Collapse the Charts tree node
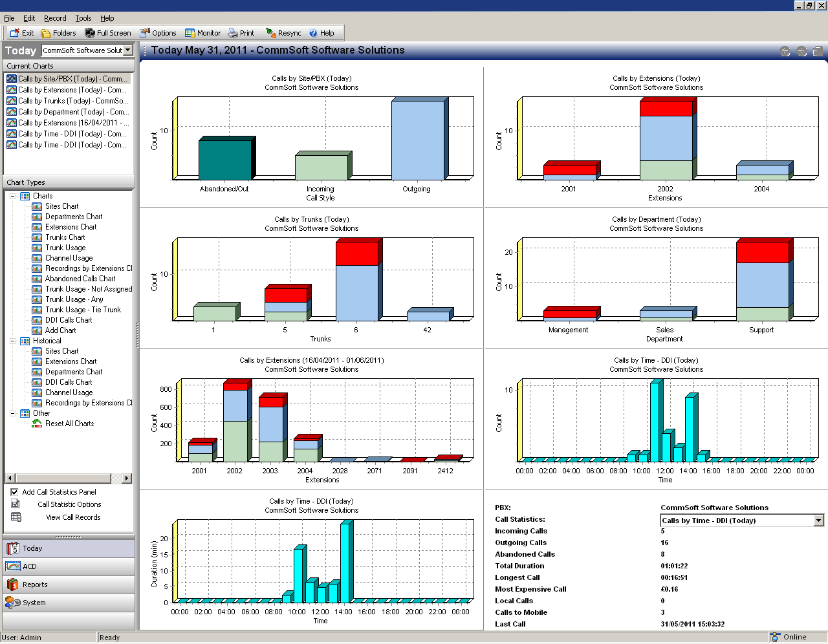Image resolution: width=828 pixels, height=644 pixels. [12, 196]
